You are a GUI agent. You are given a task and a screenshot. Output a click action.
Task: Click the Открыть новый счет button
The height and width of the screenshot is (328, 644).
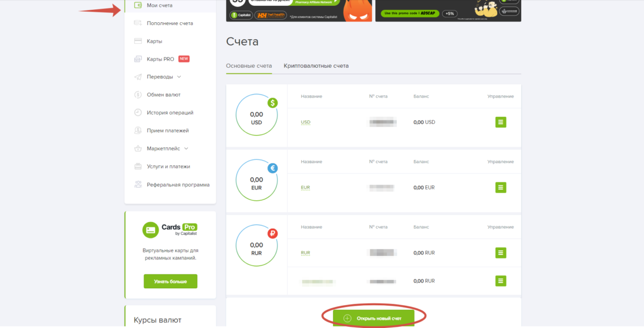tap(374, 318)
